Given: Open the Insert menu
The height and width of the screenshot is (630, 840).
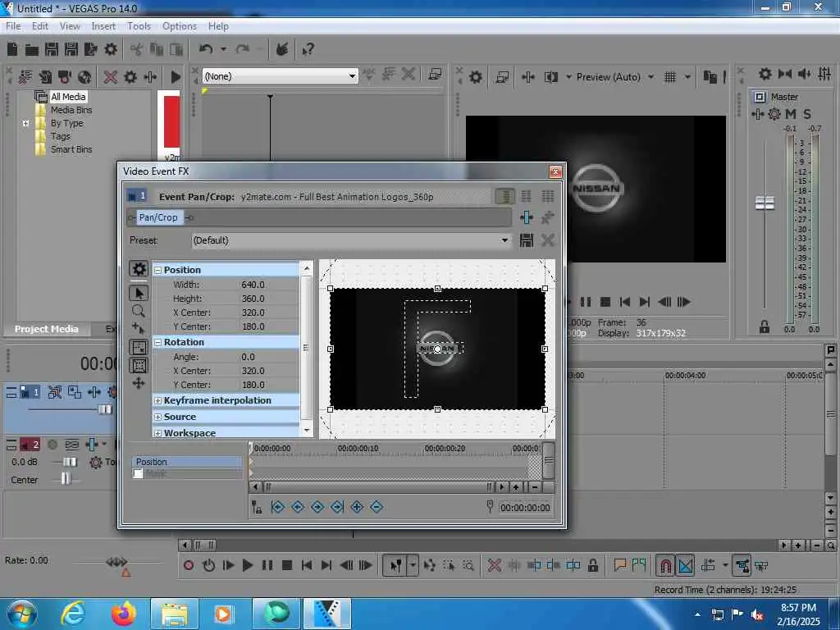Looking at the screenshot, I should point(103,25).
